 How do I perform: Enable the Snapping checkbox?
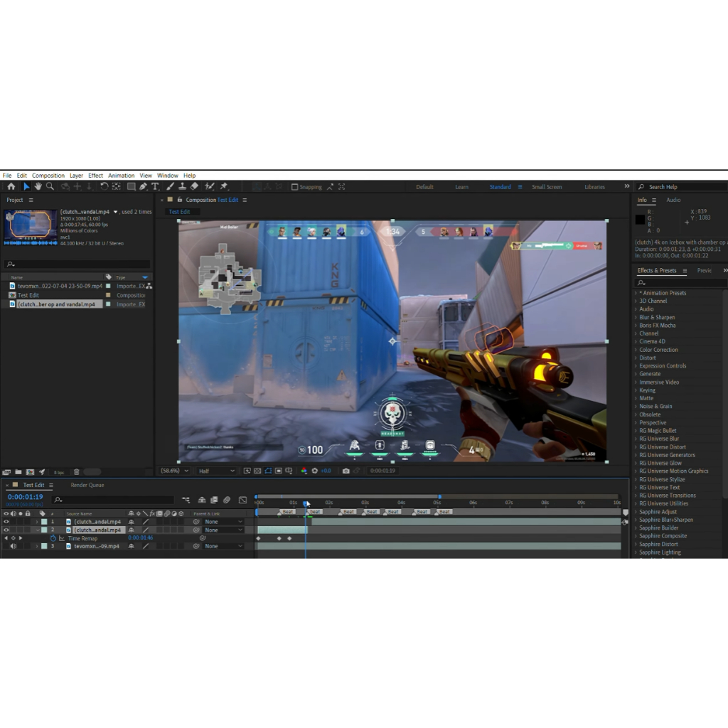[295, 187]
